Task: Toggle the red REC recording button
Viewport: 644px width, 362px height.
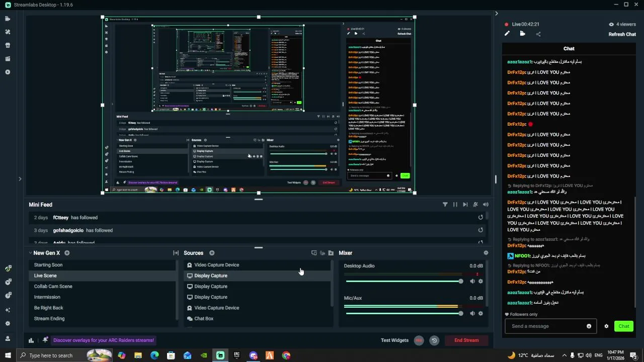Action: (419, 340)
